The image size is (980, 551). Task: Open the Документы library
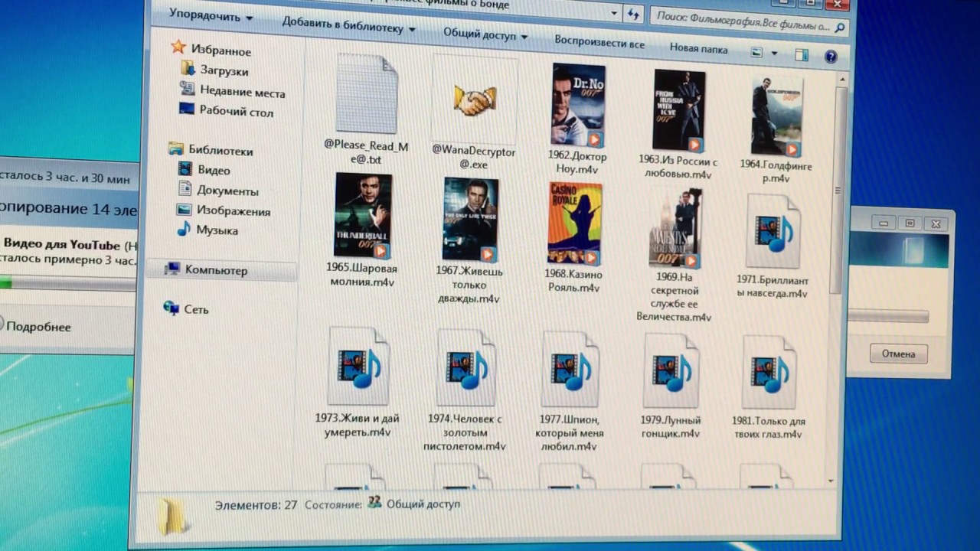point(227,191)
